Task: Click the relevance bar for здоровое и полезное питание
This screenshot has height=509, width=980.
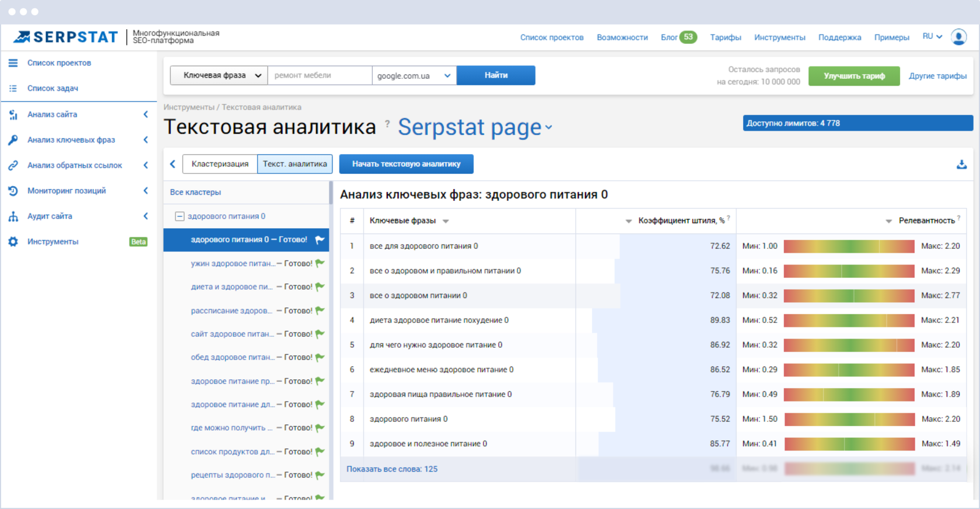Action: click(849, 444)
